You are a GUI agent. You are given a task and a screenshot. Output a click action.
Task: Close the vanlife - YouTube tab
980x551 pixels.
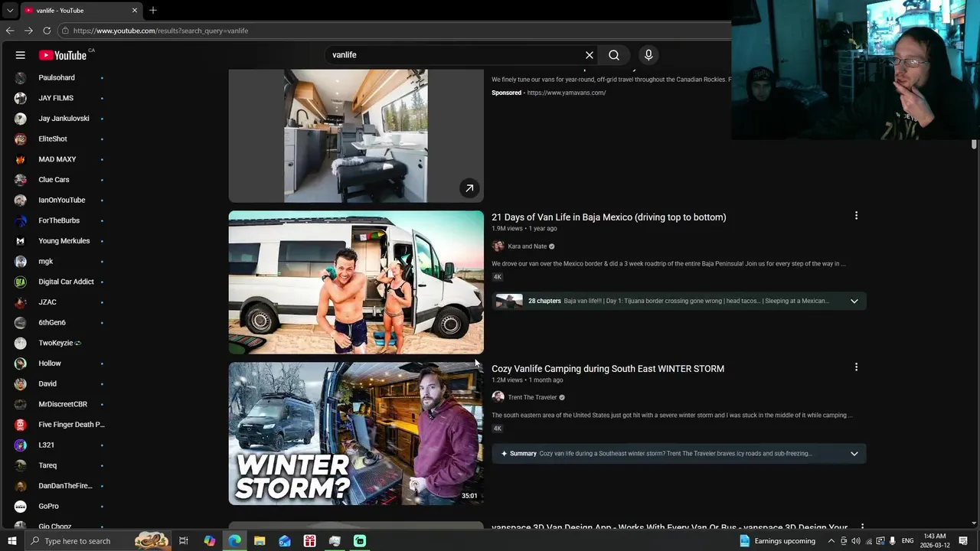coord(135,11)
